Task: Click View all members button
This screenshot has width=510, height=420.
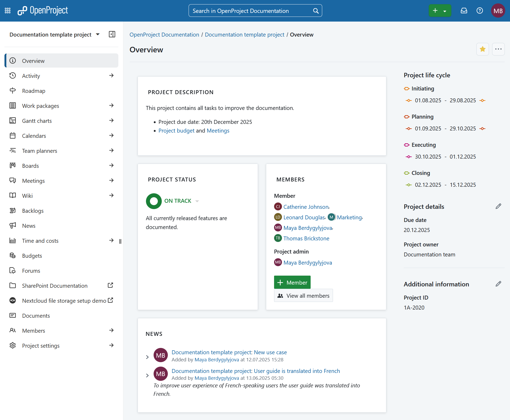Action: [303, 296]
